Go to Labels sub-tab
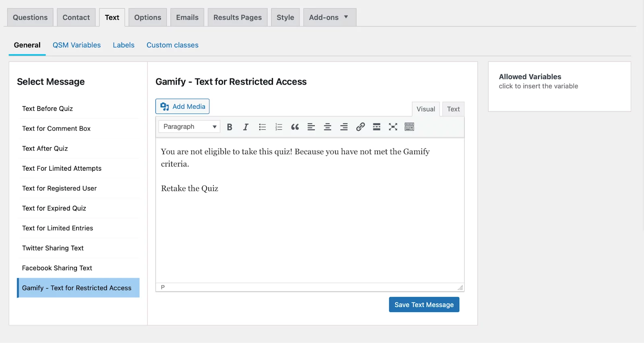The width and height of the screenshot is (644, 343). (124, 45)
